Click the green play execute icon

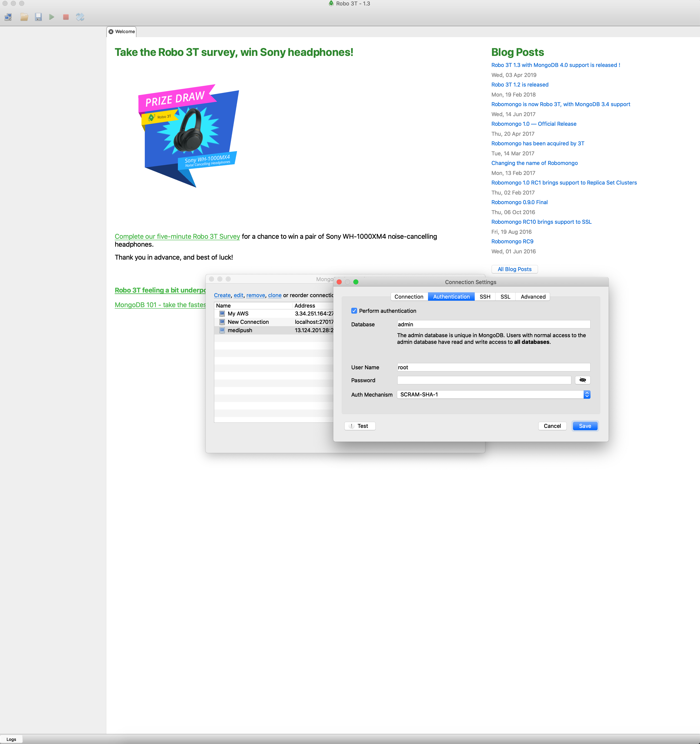click(52, 17)
